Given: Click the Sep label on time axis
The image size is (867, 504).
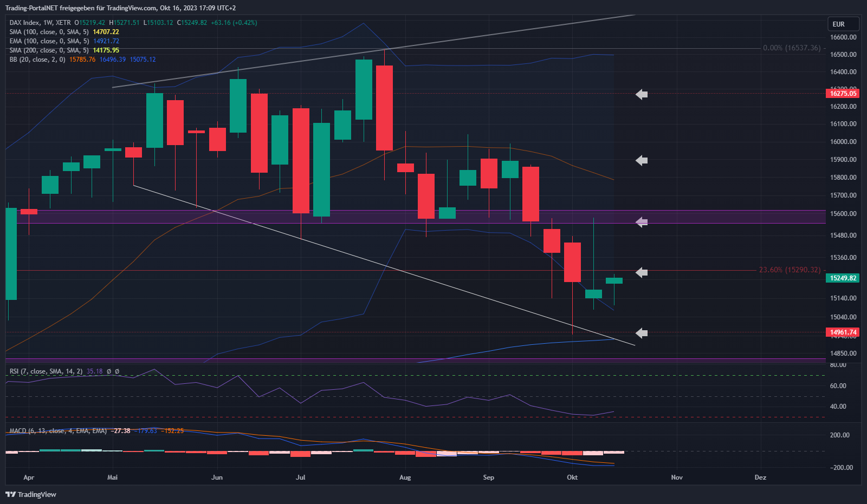Looking at the screenshot, I should pos(489,477).
